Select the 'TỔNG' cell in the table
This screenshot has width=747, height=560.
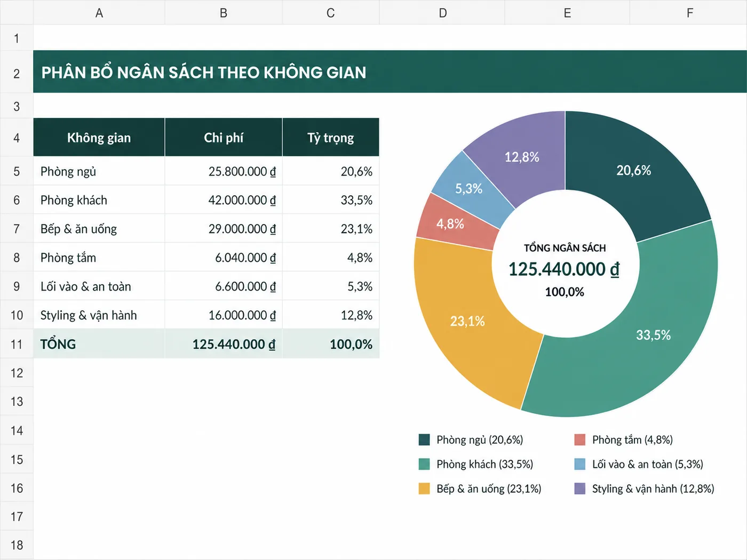tap(99, 344)
